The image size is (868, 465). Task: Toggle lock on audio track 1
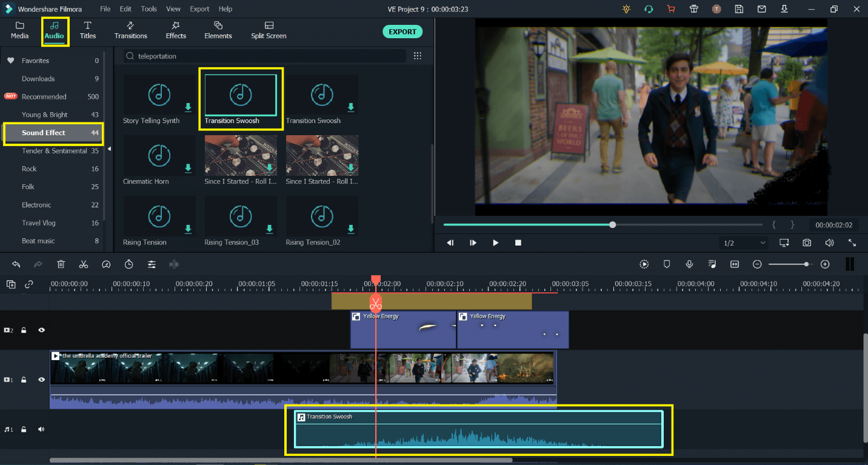[x=24, y=429]
